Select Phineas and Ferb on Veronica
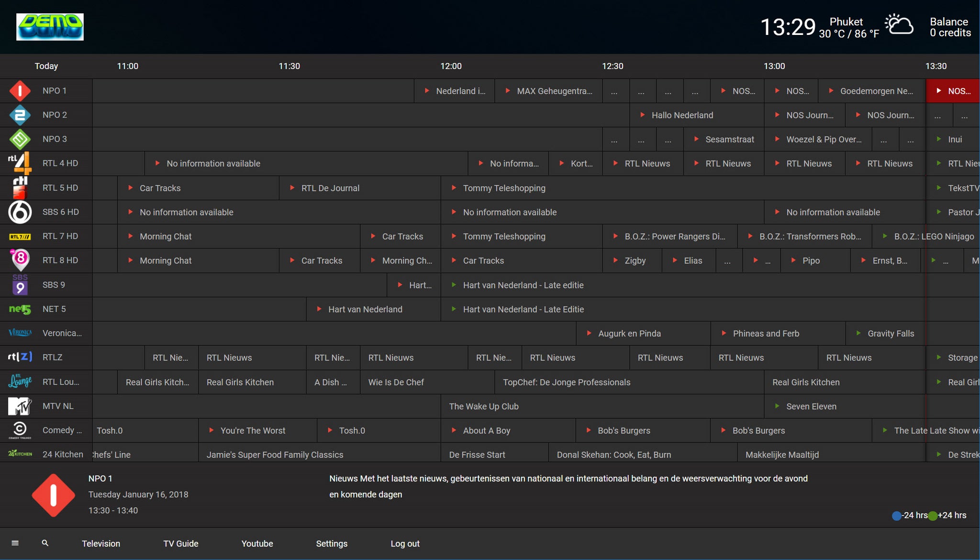The image size is (980, 560). point(766,334)
